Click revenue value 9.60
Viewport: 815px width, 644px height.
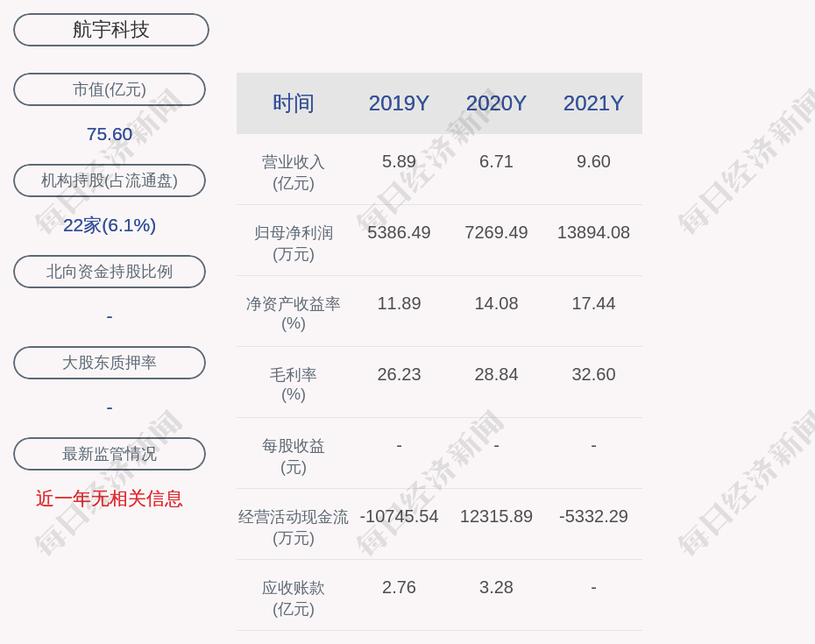point(593,161)
